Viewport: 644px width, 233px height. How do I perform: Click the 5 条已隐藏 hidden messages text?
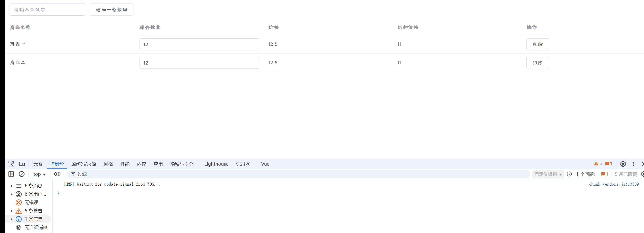[626, 174]
